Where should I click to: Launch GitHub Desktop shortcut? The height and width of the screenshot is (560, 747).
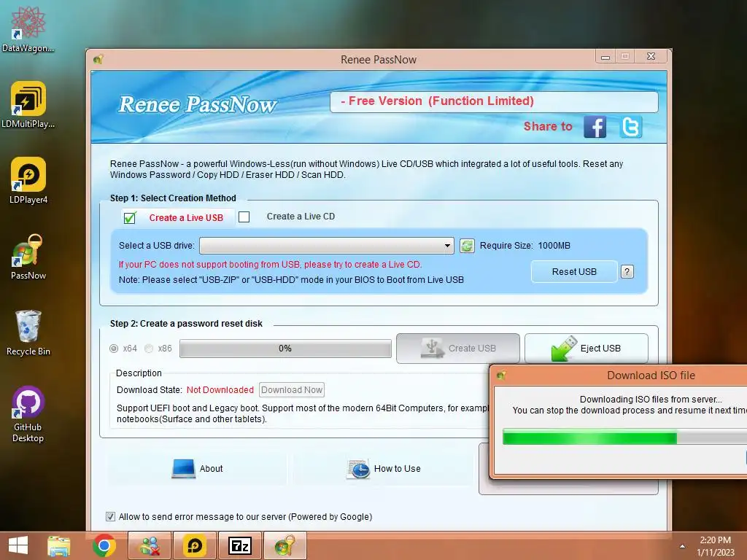tap(28, 414)
